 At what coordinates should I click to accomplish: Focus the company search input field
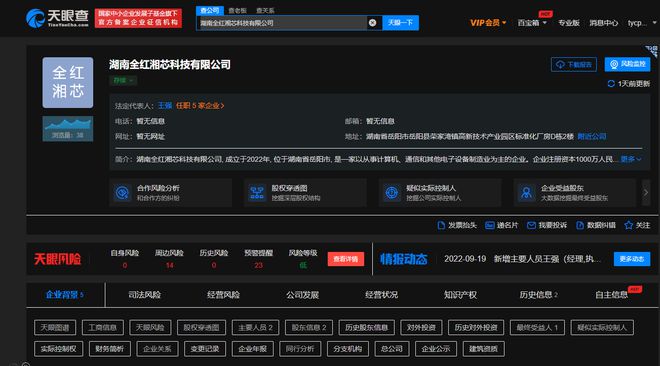pyautogui.click(x=282, y=23)
